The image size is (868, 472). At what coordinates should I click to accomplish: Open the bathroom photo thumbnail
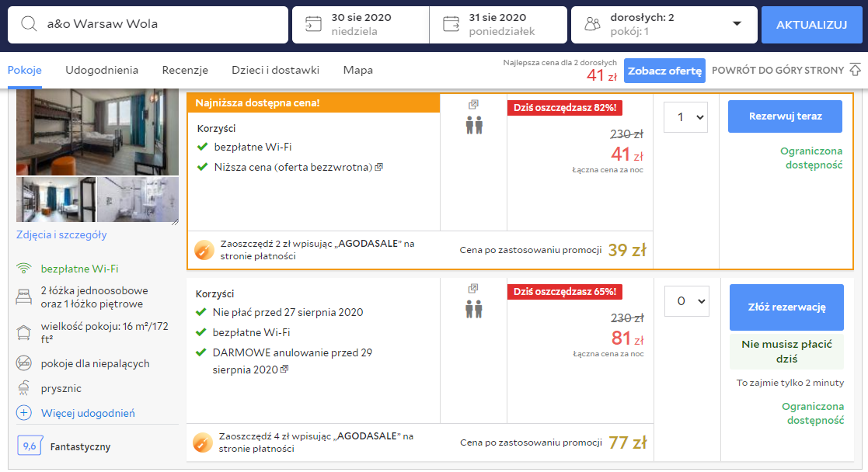click(138, 200)
